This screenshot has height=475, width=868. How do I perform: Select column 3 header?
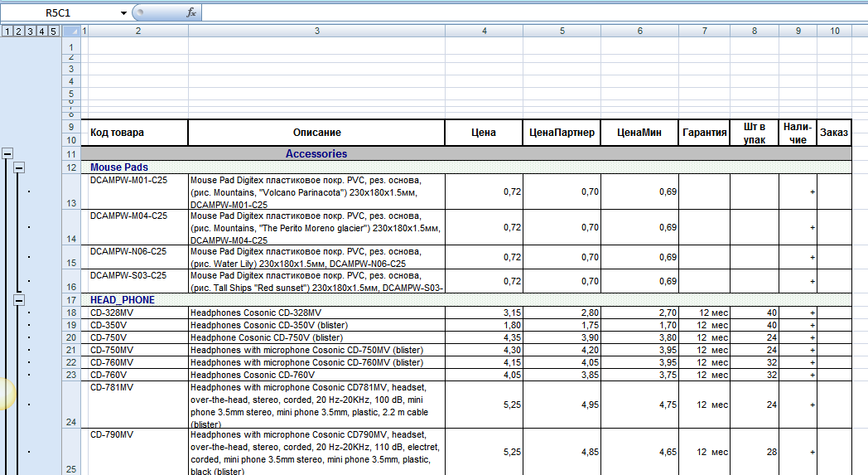[x=316, y=31]
